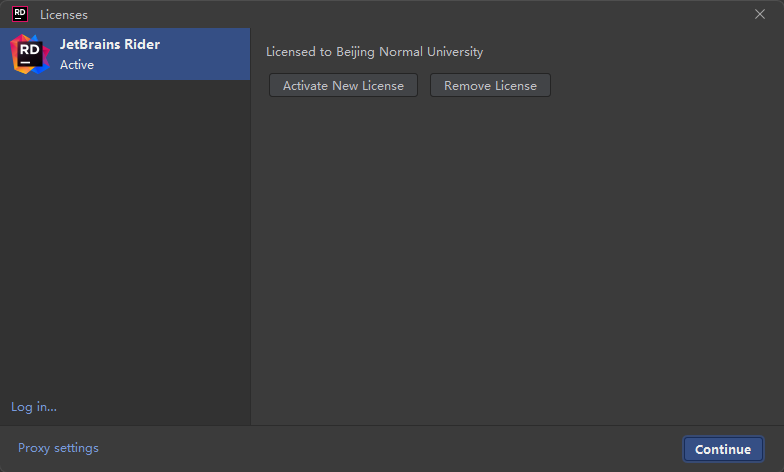
Task: Click the Licenses window title text
Action: point(64,15)
